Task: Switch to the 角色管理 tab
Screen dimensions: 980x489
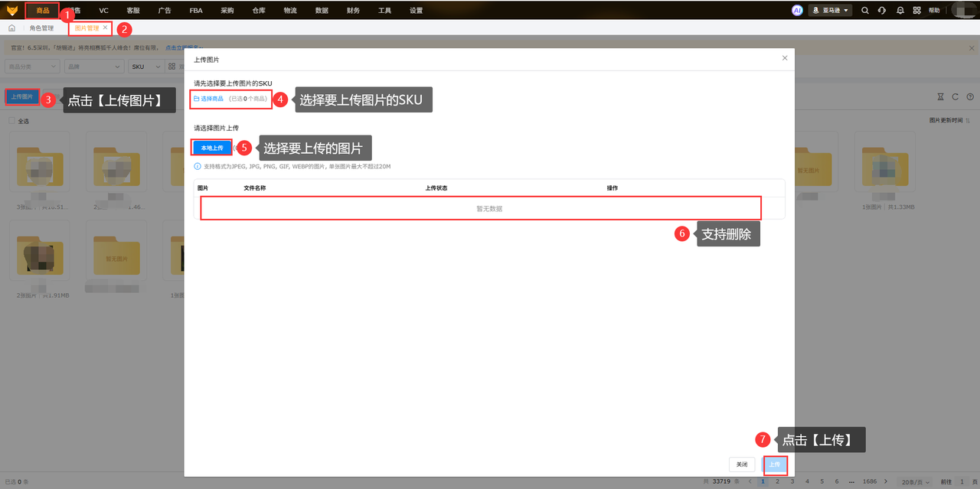Action: pos(41,28)
